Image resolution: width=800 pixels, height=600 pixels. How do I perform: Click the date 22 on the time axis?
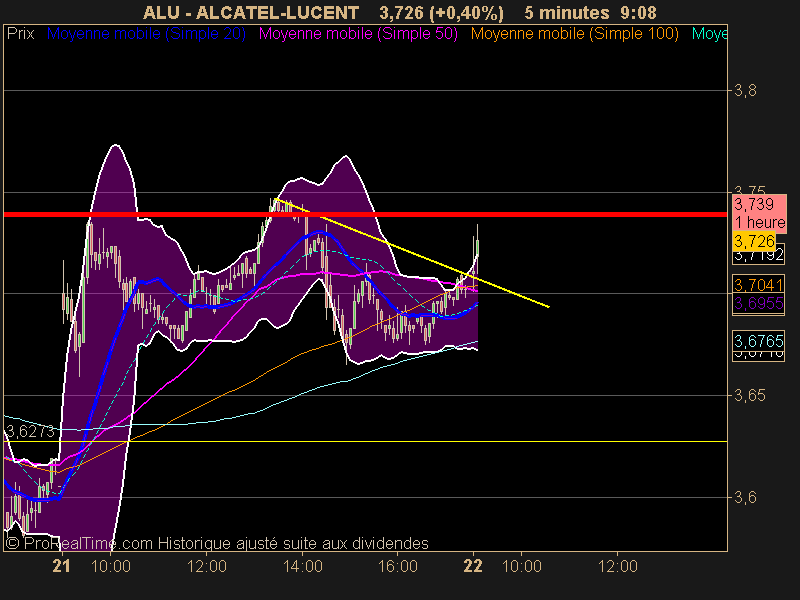pos(473,566)
